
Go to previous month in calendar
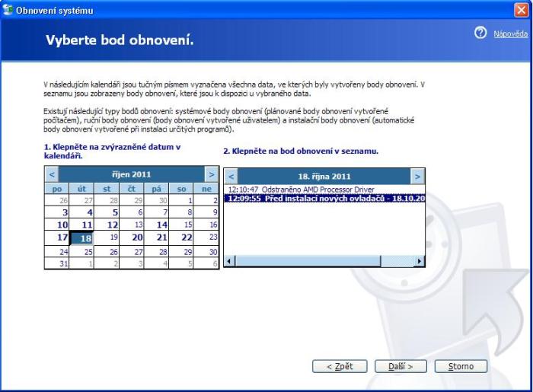52,175
